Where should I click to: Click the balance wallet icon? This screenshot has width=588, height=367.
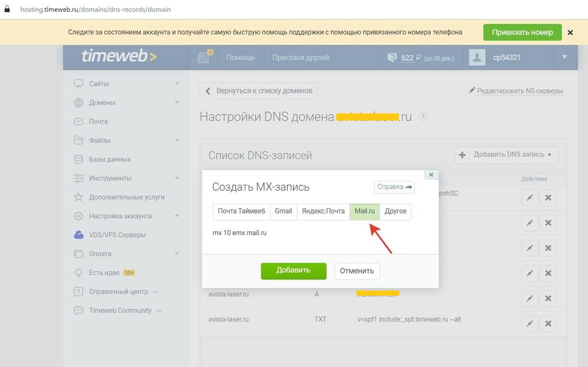[x=392, y=58]
